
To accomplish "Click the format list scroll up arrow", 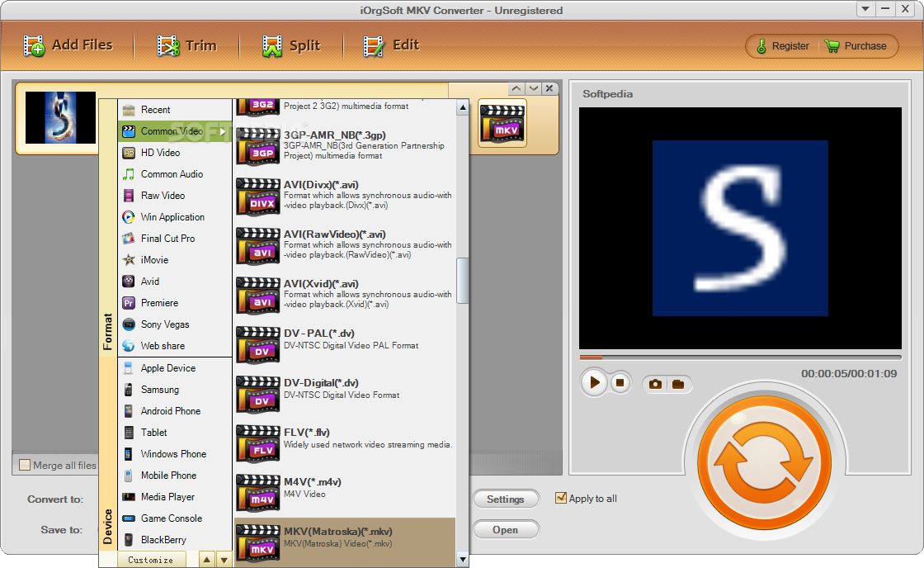I will (x=463, y=107).
